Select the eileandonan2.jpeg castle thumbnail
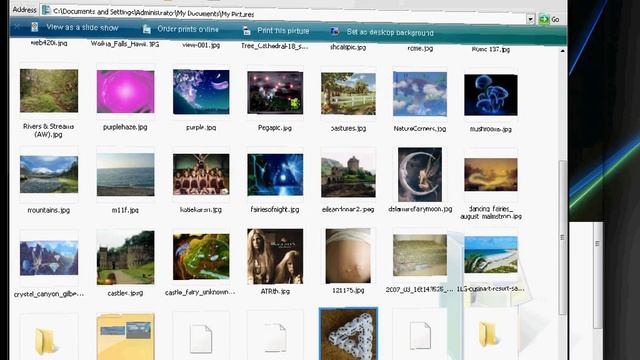Screen dimensions: 640x360 point(348,176)
